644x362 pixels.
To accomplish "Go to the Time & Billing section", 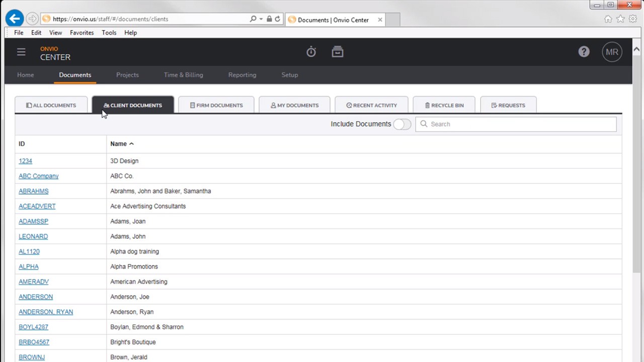I will (x=183, y=75).
